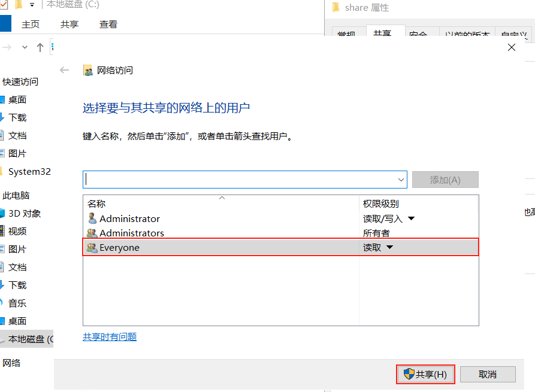Click the Administrators group icon
535x392 pixels.
pyautogui.click(x=92, y=233)
